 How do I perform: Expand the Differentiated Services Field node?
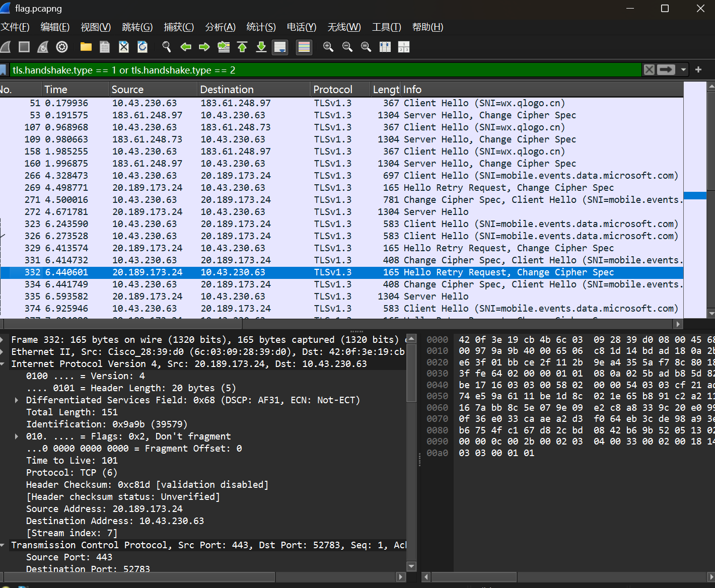pyautogui.click(x=17, y=400)
